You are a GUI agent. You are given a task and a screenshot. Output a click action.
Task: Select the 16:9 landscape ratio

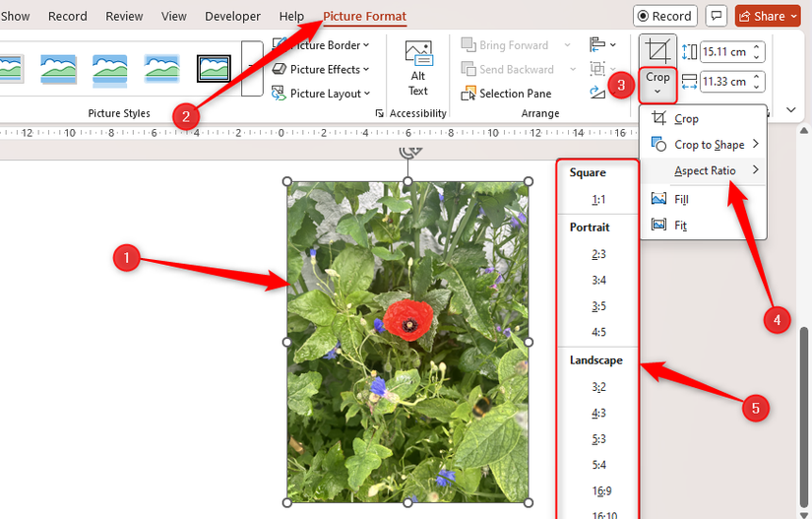(x=601, y=490)
